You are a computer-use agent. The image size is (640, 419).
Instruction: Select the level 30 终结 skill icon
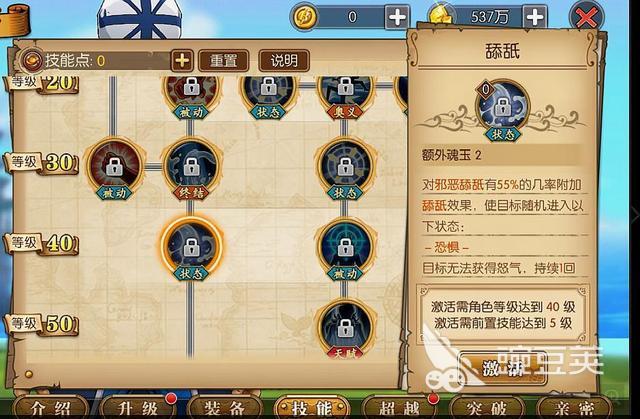(191, 167)
